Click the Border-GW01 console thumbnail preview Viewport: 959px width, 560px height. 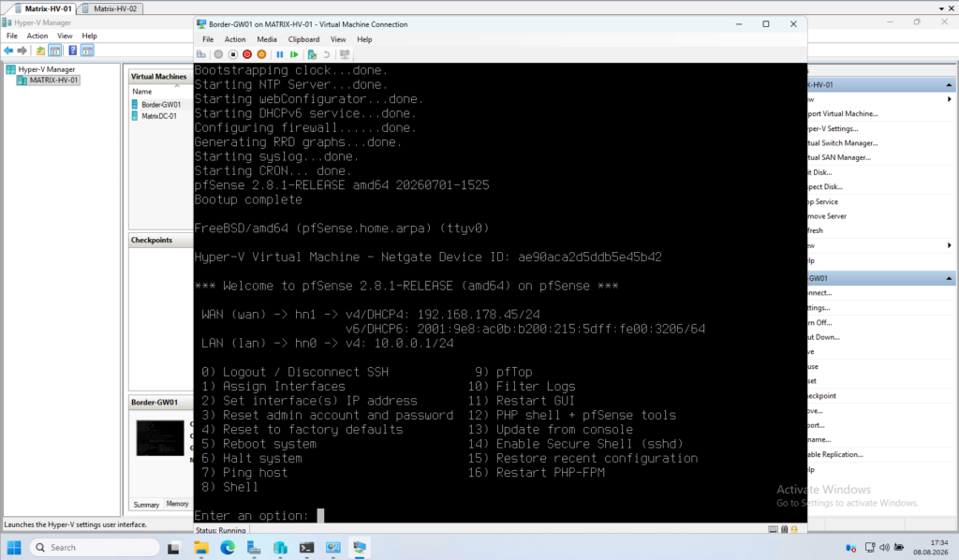coord(159,437)
